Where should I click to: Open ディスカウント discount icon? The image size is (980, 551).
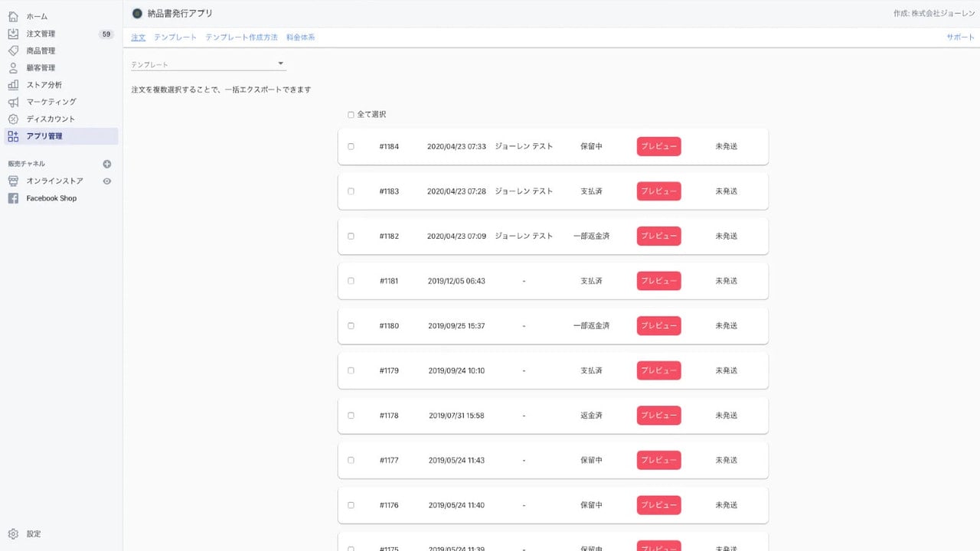[13, 119]
